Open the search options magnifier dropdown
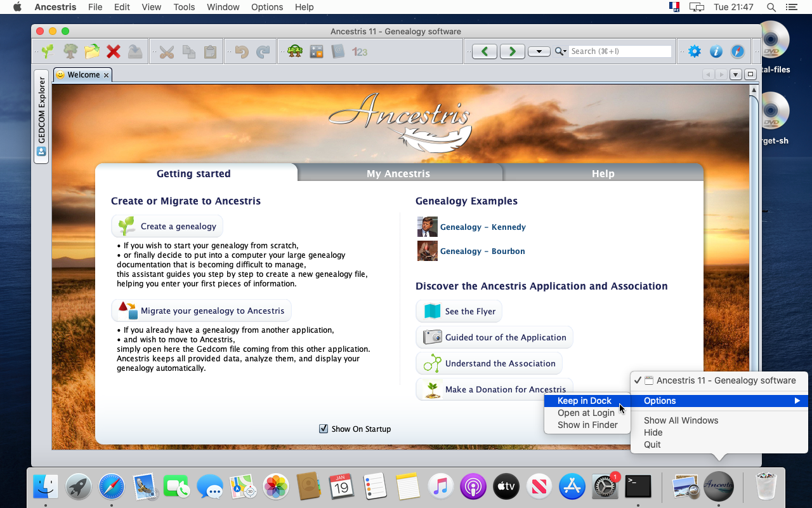This screenshot has height=508, width=812. pos(560,51)
